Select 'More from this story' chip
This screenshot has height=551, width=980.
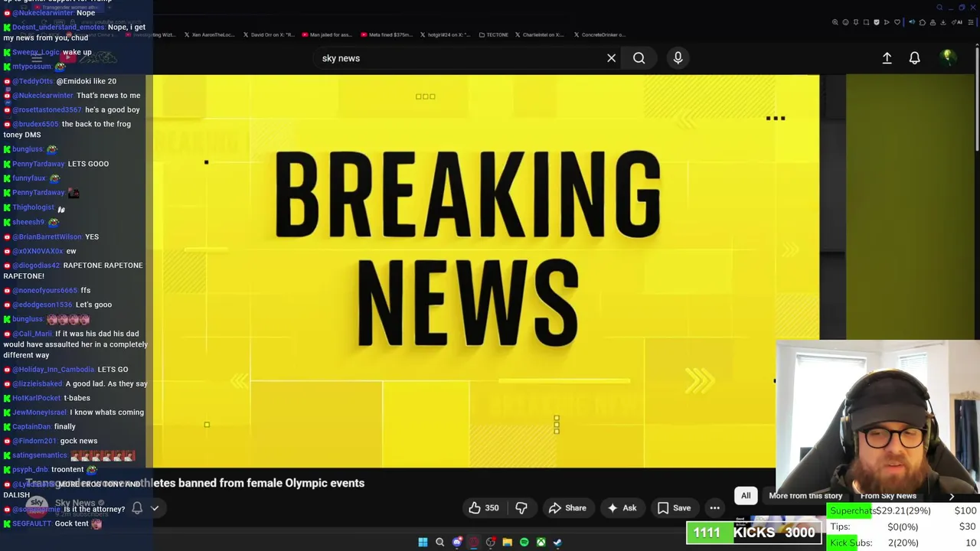coord(805,495)
